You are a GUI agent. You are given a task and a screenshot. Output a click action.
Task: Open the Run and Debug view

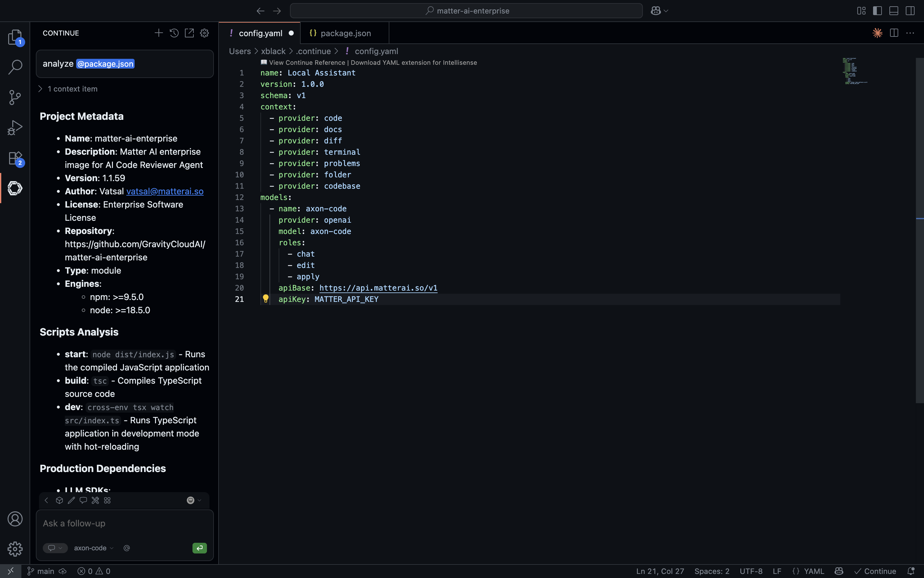15,128
